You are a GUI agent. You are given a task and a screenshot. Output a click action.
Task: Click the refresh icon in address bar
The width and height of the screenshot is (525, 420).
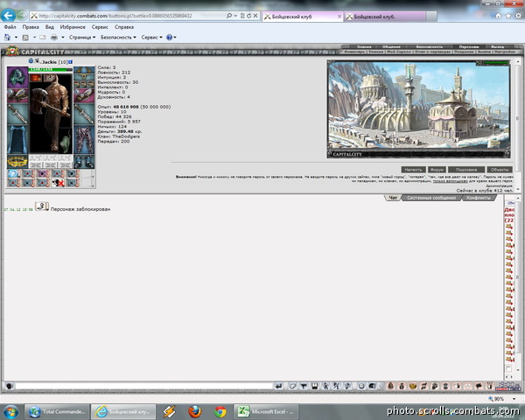coord(248,16)
